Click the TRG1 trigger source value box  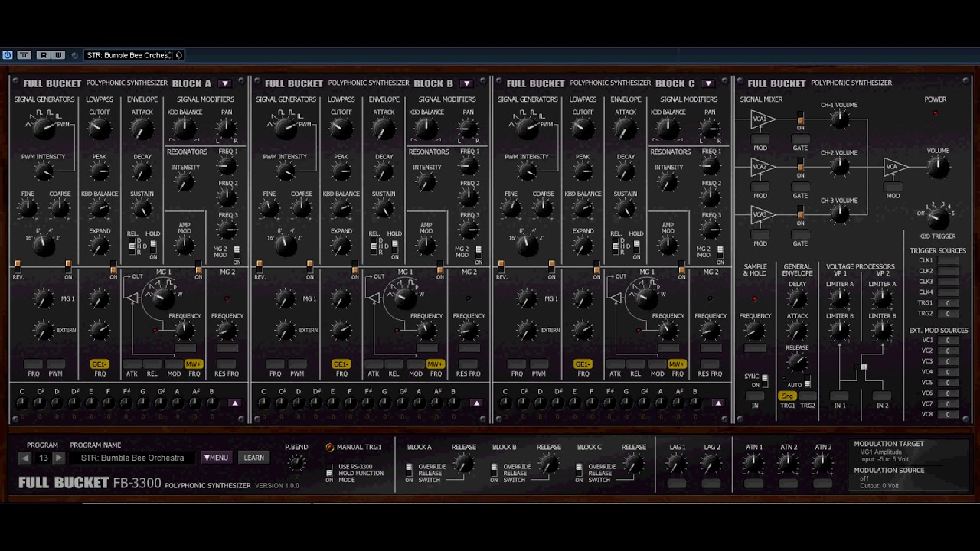(x=948, y=303)
